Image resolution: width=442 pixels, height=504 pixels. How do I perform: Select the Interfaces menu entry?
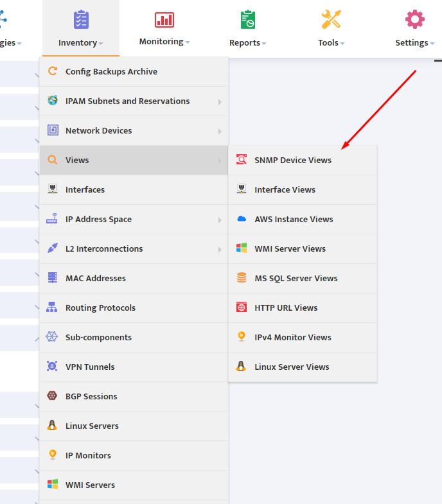click(x=134, y=189)
